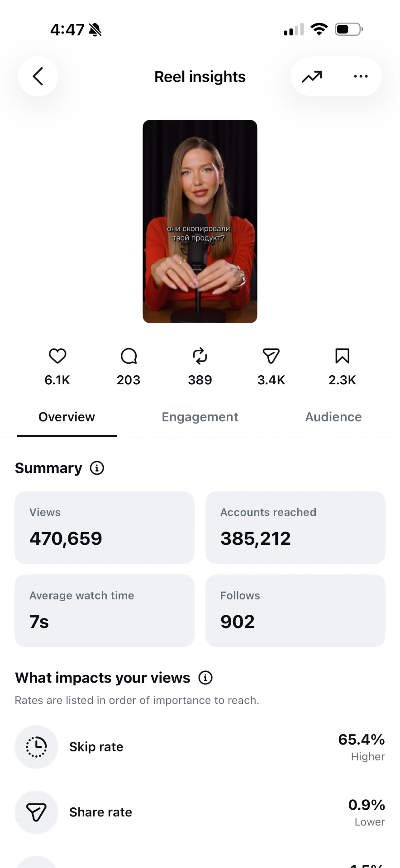
Task: Tap the heart likes icon
Action: click(57, 356)
